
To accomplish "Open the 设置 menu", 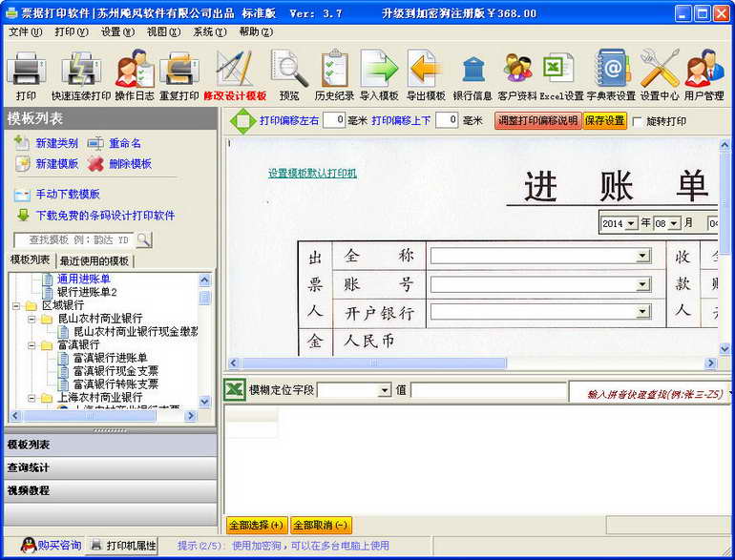I will [117, 31].
